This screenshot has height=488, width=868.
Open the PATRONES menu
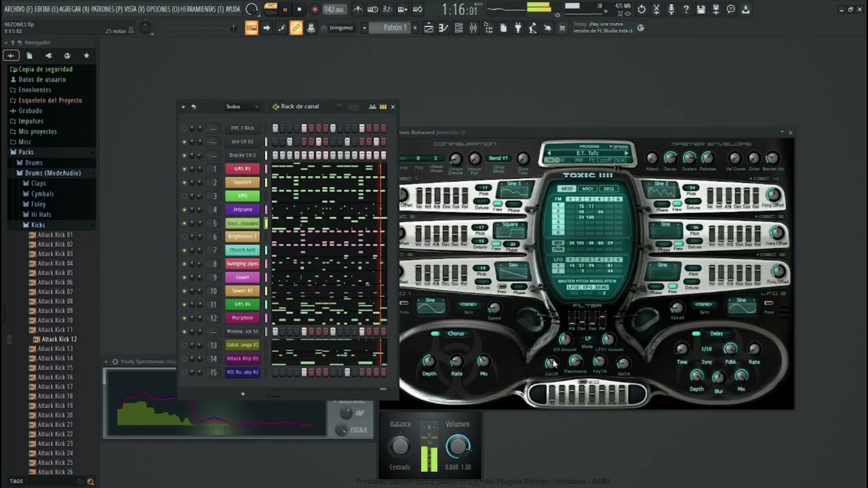point(106,9)
